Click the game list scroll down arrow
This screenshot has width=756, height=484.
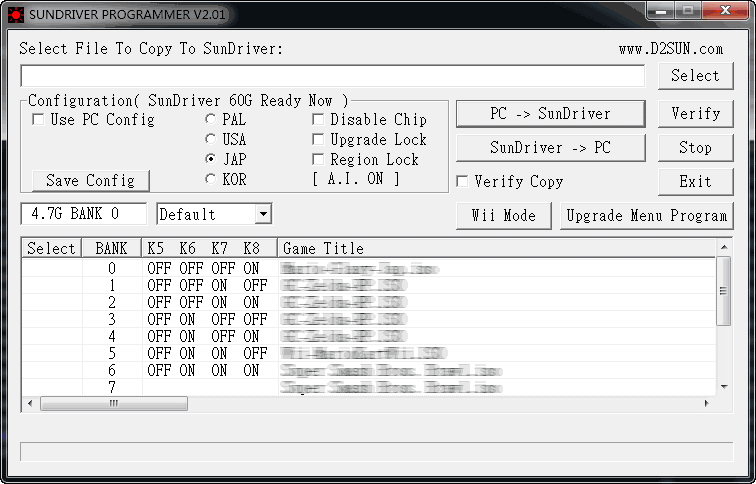[x=724, y=387]
